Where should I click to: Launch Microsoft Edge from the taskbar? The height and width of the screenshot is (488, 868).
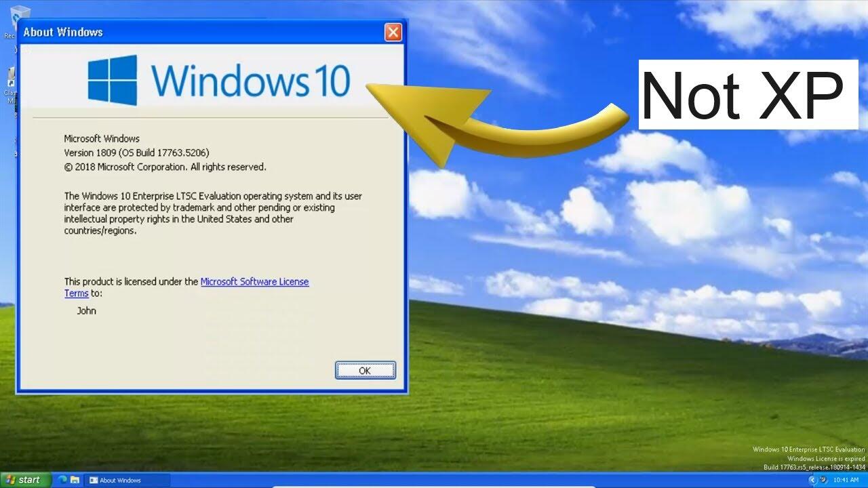(62, 480)
